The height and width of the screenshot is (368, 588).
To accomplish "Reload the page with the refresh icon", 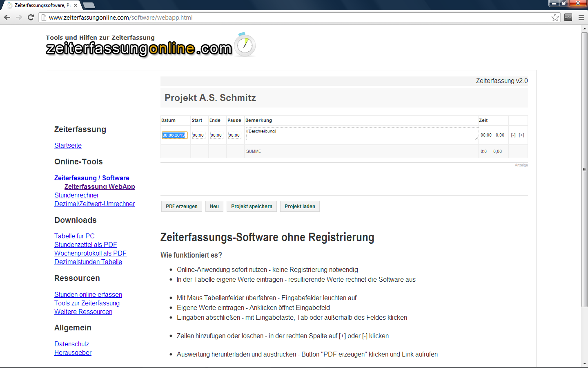I will pos(31,17).
